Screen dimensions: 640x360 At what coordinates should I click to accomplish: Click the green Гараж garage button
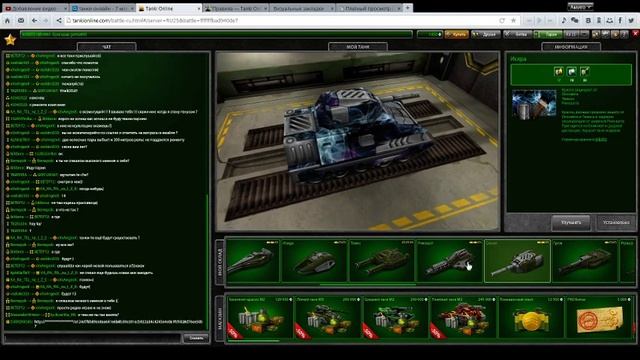pyautogui.click(x=548, y=35)
